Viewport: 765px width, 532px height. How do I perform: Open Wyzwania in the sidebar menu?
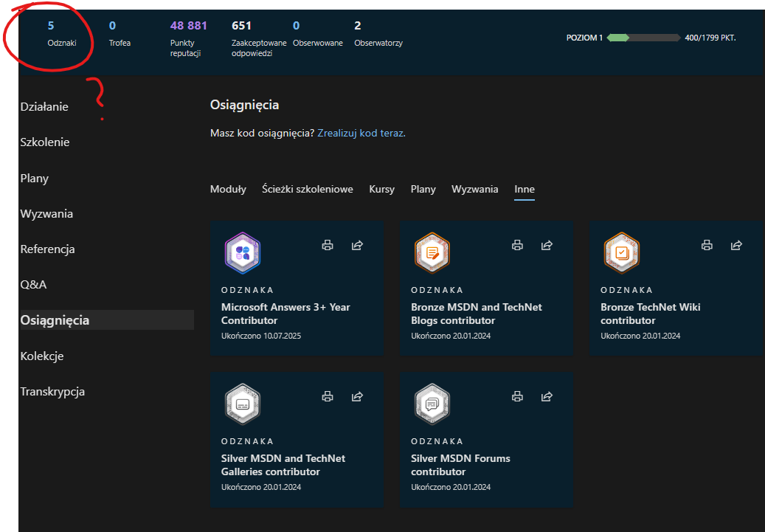tap(46, 214)
